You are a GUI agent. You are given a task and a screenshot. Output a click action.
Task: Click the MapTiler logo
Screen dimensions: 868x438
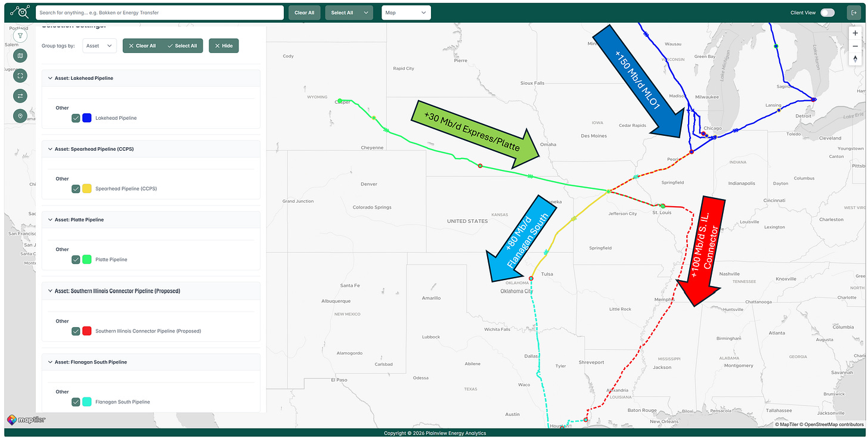coord(26,420)
